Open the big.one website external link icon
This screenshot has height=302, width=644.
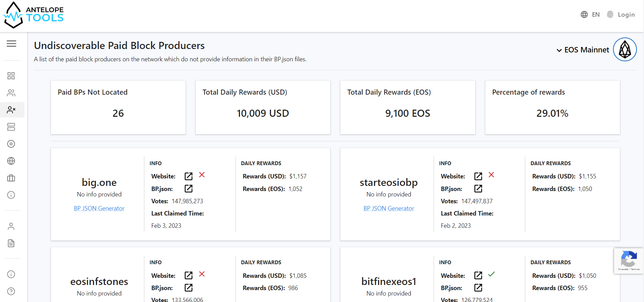(189, 176)
